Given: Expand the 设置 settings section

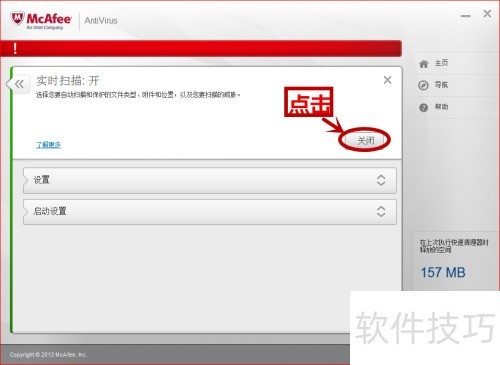Looking at the screenshot, I should click(x=210, y=180).
